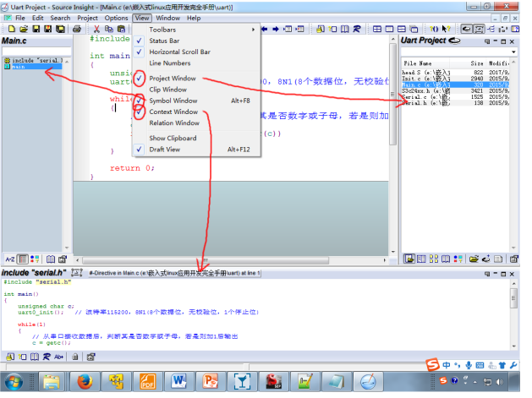Click Context Window vertical scrollbar down arrow

pos(513,346)
